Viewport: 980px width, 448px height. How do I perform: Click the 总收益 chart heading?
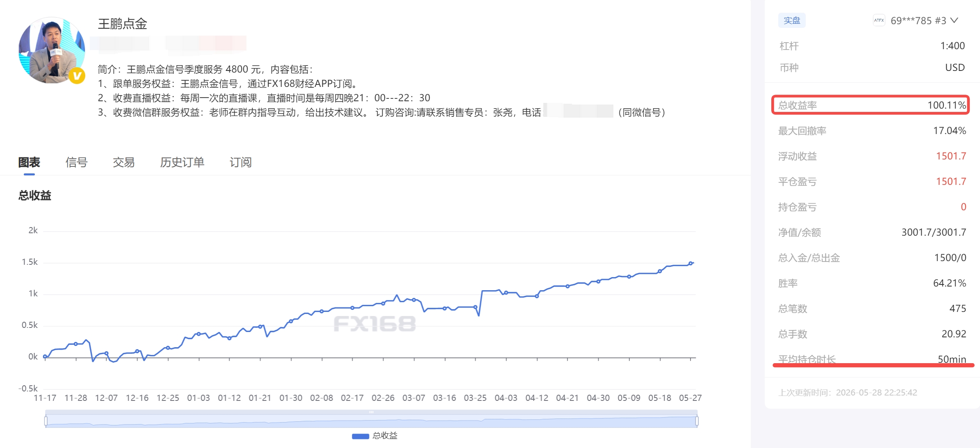point(35,196)
